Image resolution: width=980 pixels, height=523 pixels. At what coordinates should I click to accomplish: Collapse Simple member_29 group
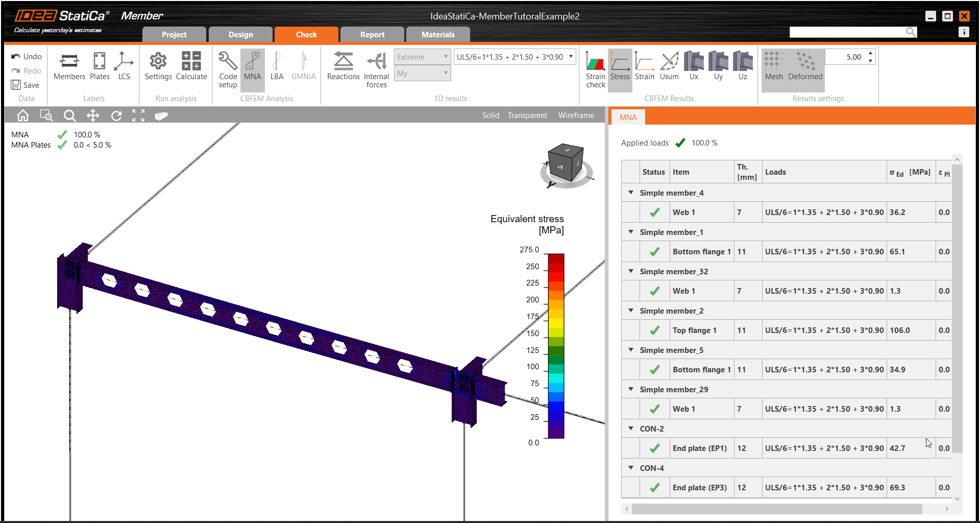click(631, 389)
